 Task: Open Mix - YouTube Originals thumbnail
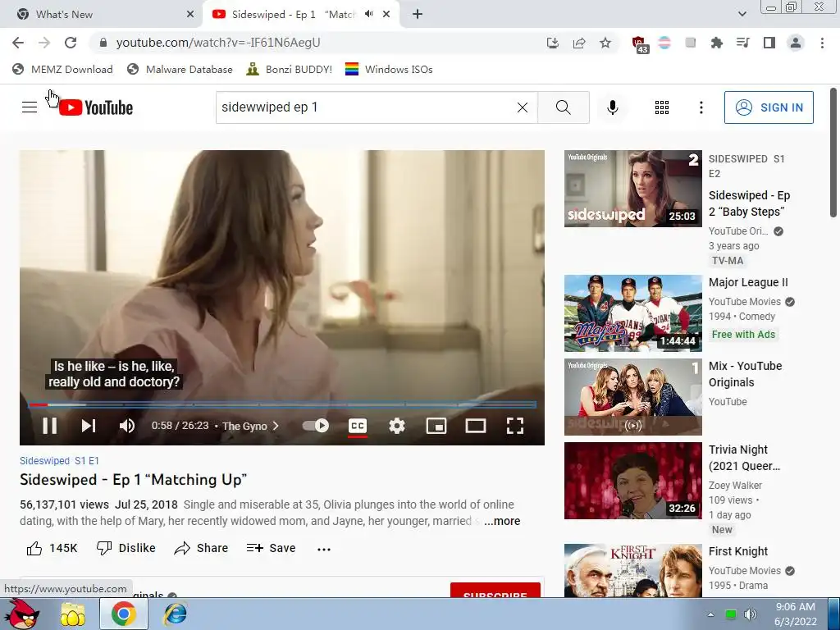coord(632,397)
